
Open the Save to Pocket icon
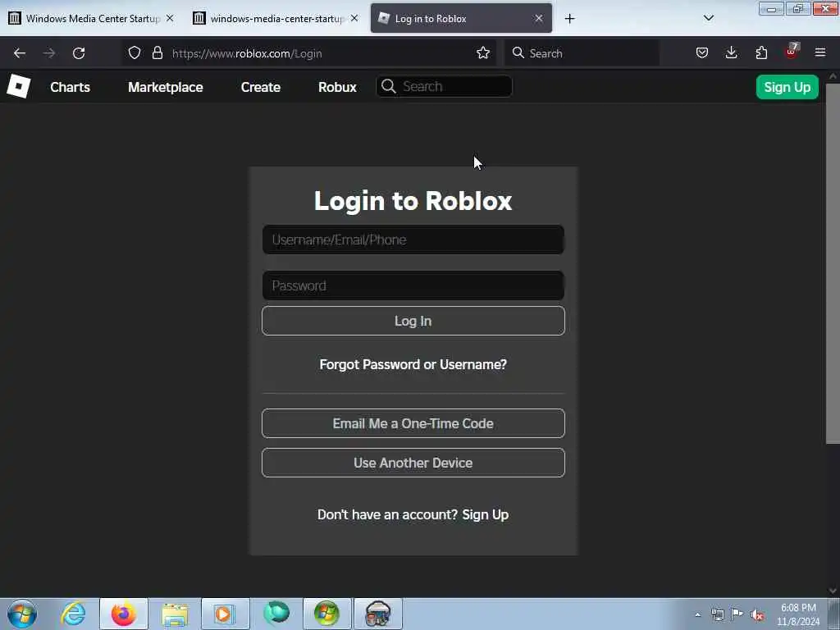702,52
